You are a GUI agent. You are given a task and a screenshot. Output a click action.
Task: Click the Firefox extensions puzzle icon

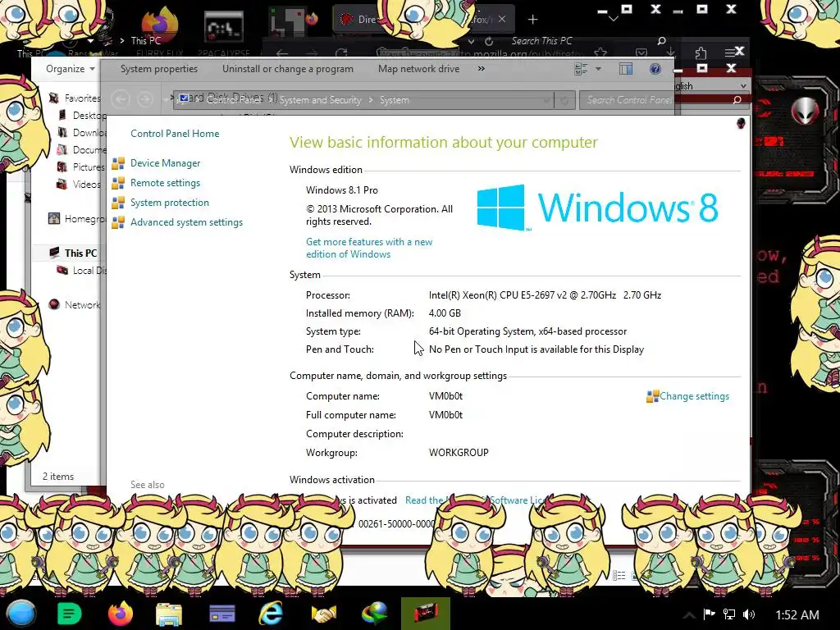701,52
